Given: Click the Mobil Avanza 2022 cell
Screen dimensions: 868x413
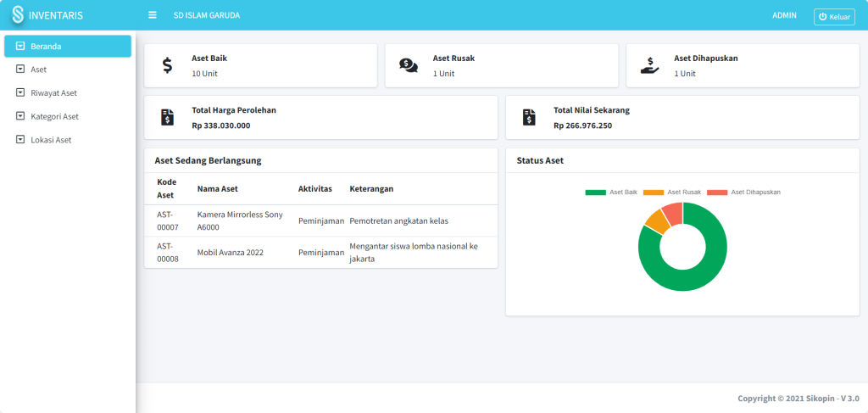Looking at the screenshot, I should (x=231, y=253).
